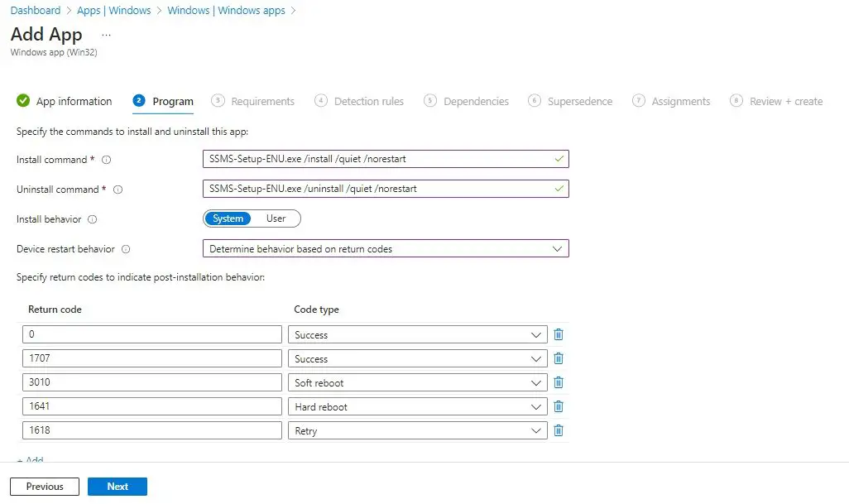Select System install behavior

click(227, 218)
